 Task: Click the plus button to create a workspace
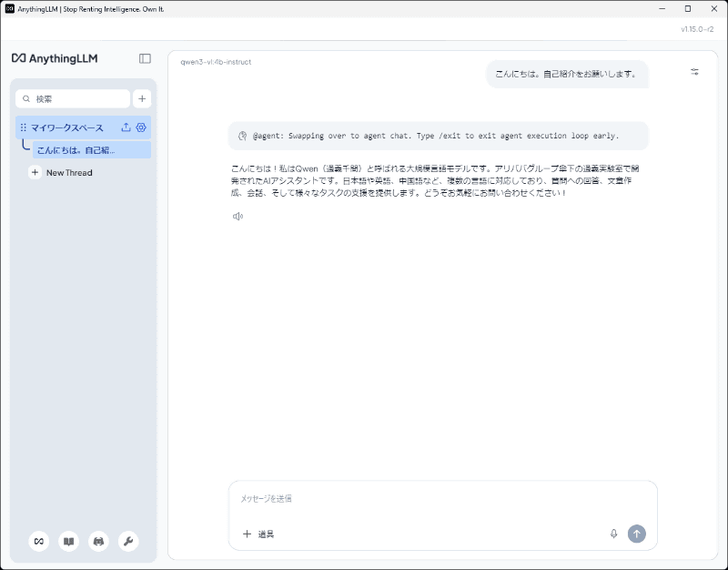point(142,98)
